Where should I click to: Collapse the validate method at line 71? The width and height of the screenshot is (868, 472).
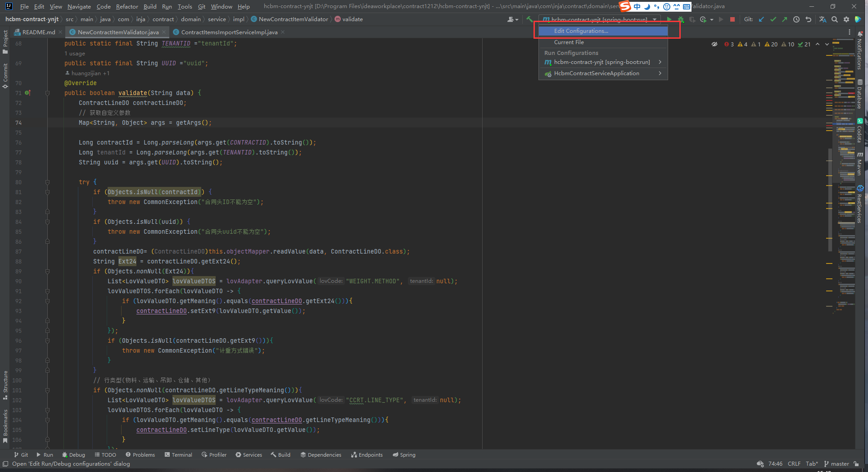coord(47,93)
